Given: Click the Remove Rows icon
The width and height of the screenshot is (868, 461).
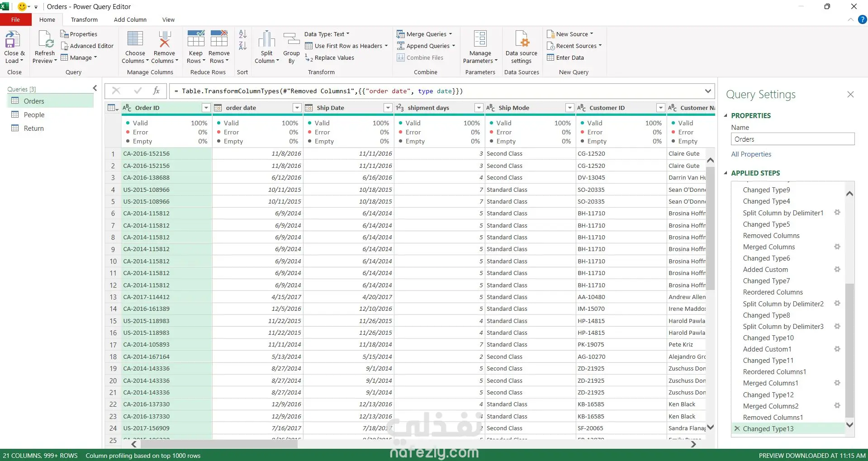Looking at the screenshot, I should (219, 39).
